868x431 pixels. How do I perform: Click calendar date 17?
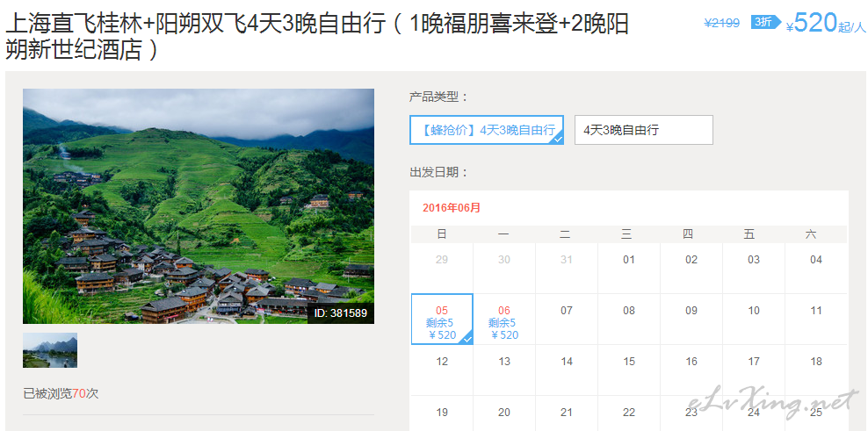pyautogui.click(x=754, y=370)
